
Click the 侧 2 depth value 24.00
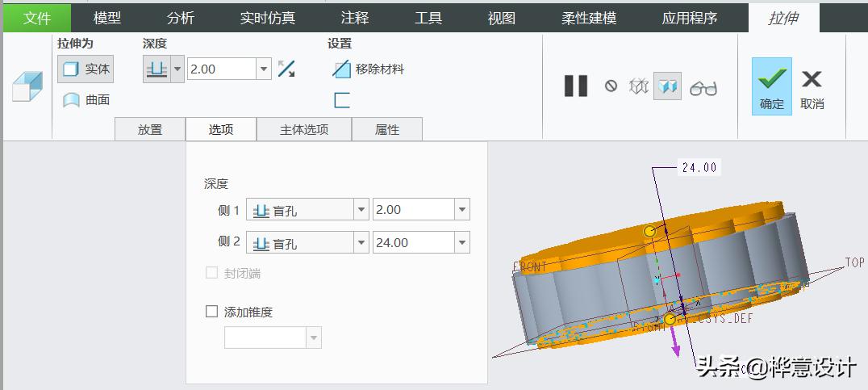tap(414, 243)
